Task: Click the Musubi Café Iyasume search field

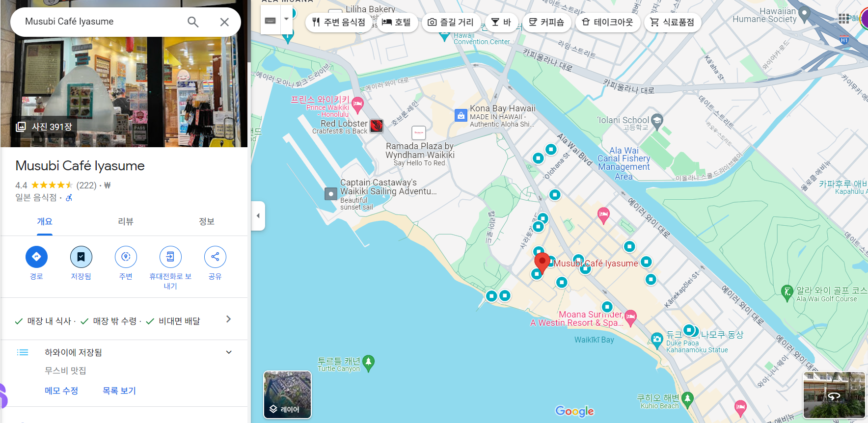Action: [x=101, y=22]
